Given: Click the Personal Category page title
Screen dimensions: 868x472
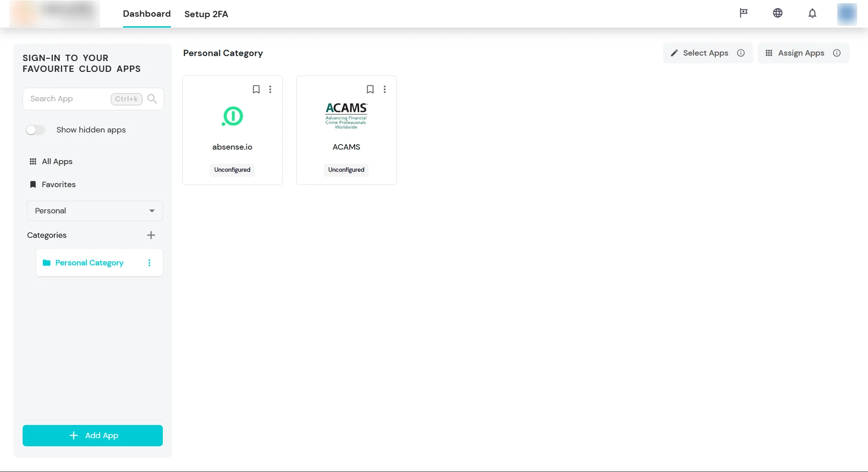Looking at the screenshot, I should point(223,53).
